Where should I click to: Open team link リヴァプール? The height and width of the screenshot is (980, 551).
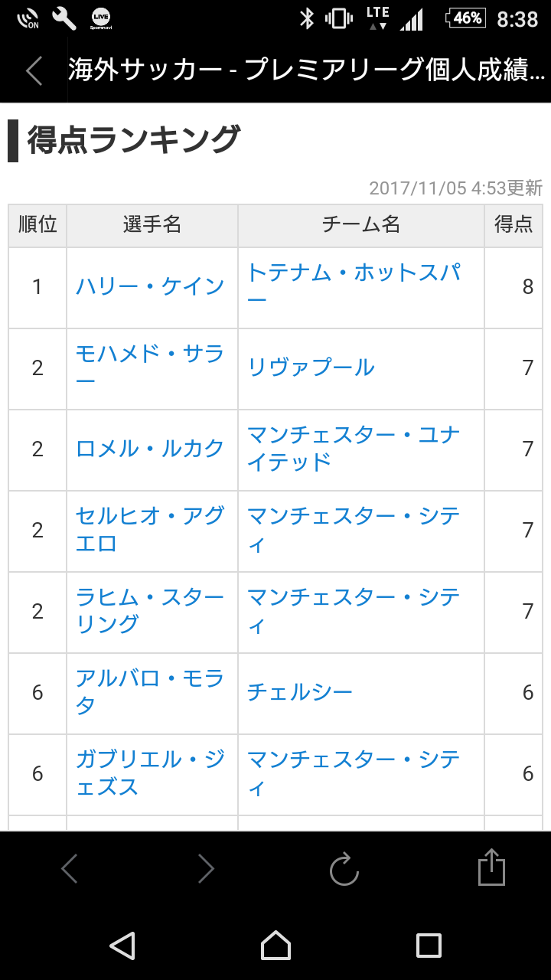pos(311,368)
